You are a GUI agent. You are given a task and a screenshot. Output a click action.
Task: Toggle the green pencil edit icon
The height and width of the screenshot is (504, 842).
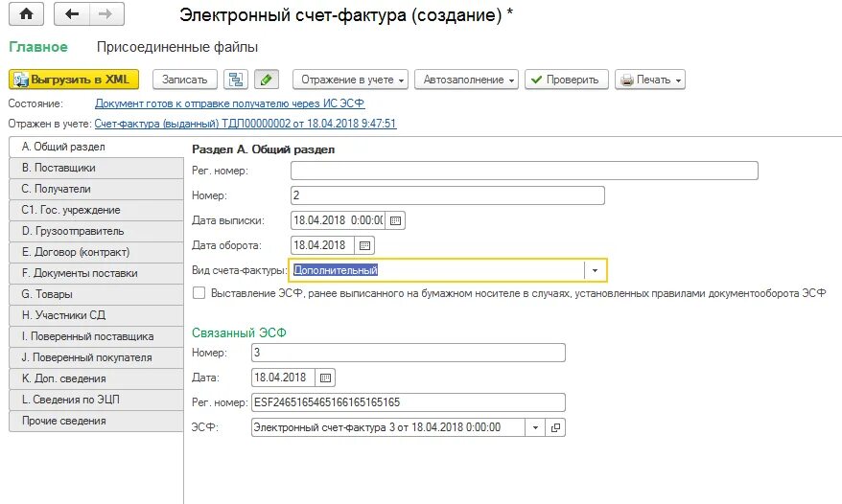click(267, 80)
